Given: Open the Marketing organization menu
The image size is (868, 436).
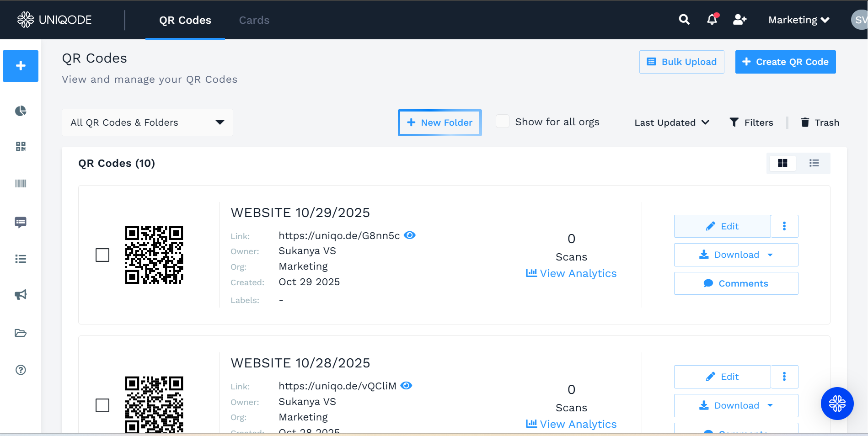Looking at the screenshot, I should click(798, 20).
